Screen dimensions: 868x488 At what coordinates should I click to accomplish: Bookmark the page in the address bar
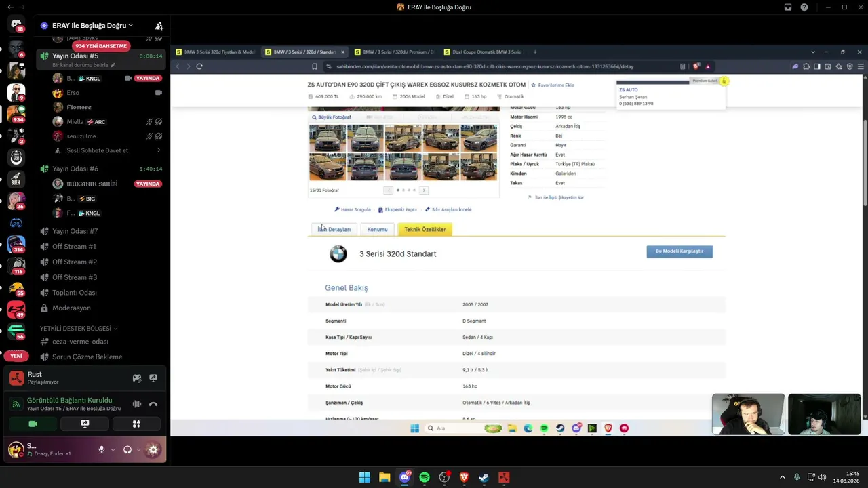coord(315,66)
